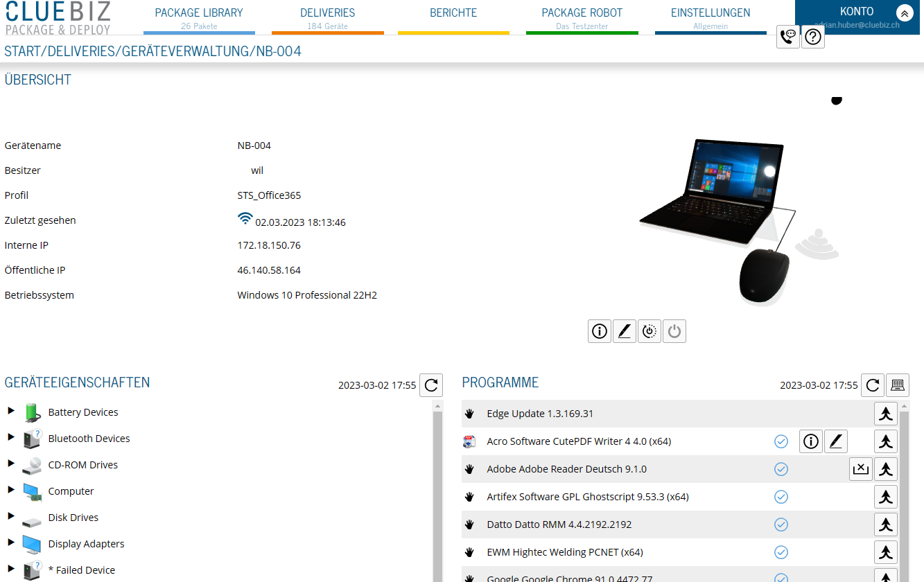This screenshot has width=924, height=582.
Task: Show device info icon under laptop image
Action: click(x=600, y=331)
